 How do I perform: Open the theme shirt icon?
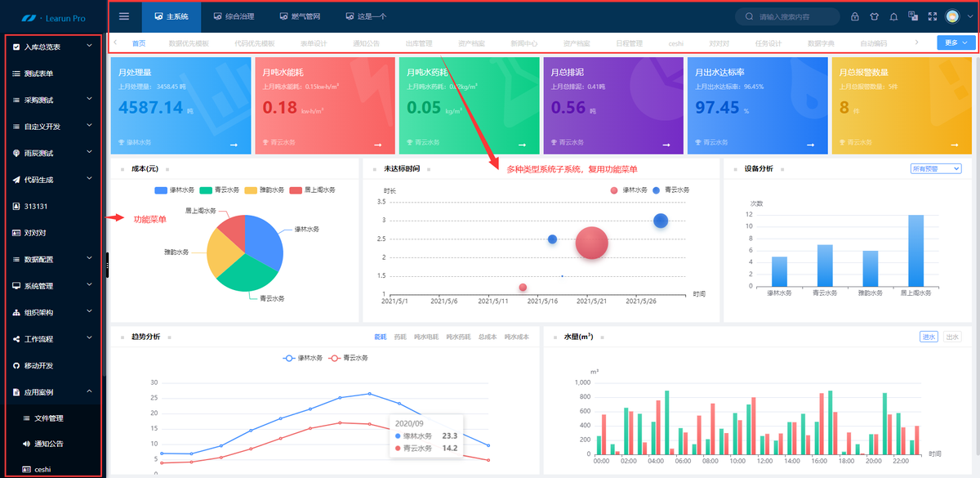tap(874, 16)
